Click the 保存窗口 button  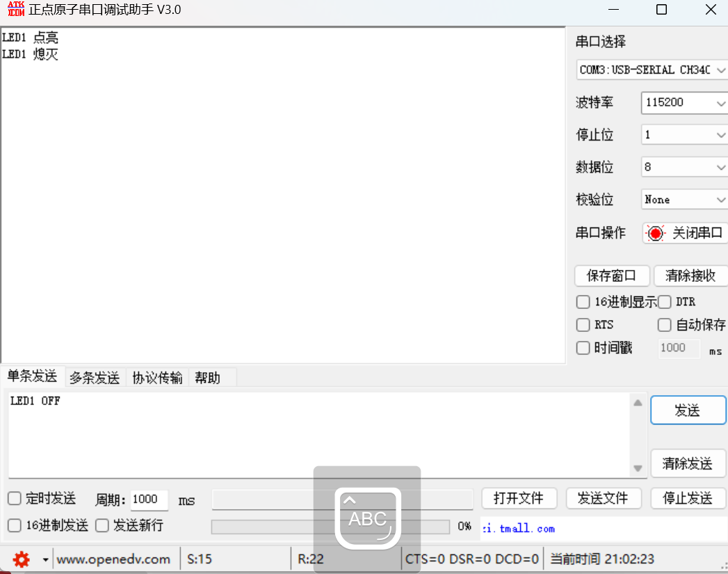tap(611, 276)
